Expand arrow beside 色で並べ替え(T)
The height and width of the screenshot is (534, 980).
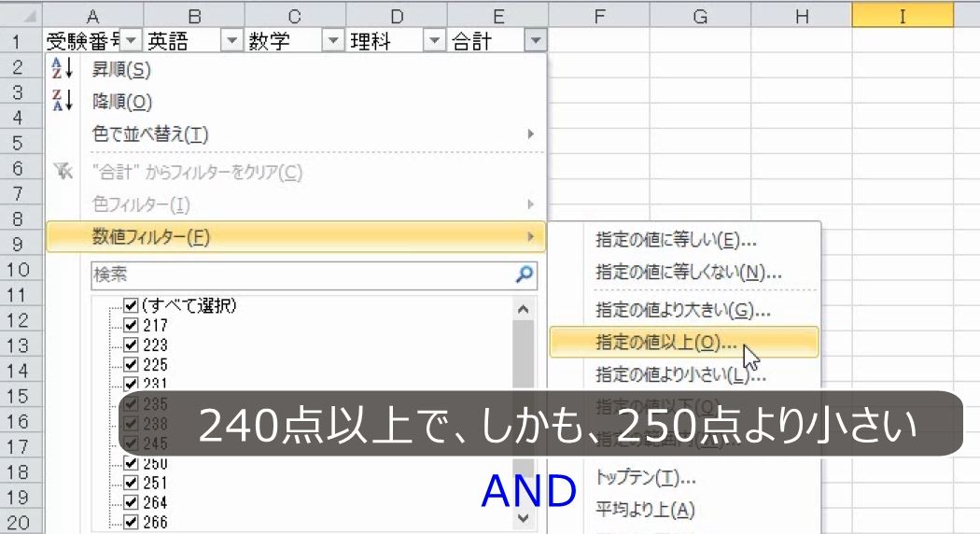pos(531,133)
